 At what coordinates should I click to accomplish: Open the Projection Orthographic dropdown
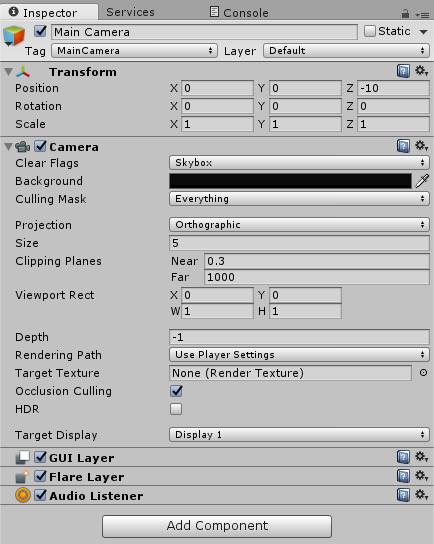click(x=299, y=225)
